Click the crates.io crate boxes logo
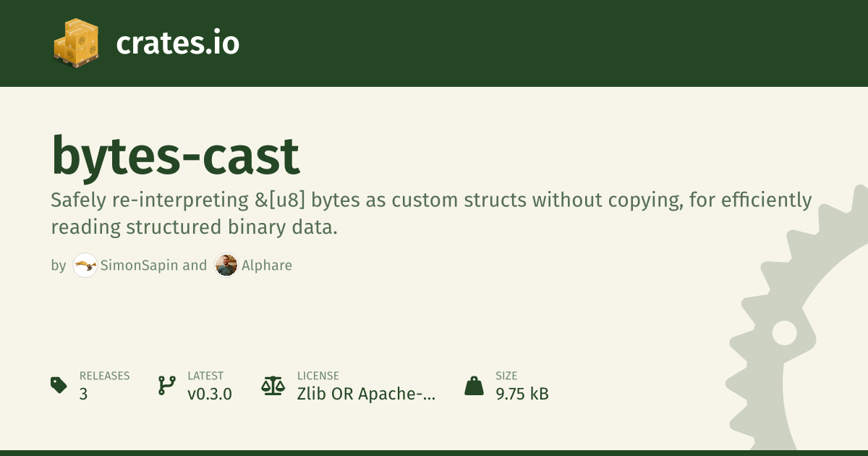The height and width of the screenshot is (456, 868). (75, 43)
